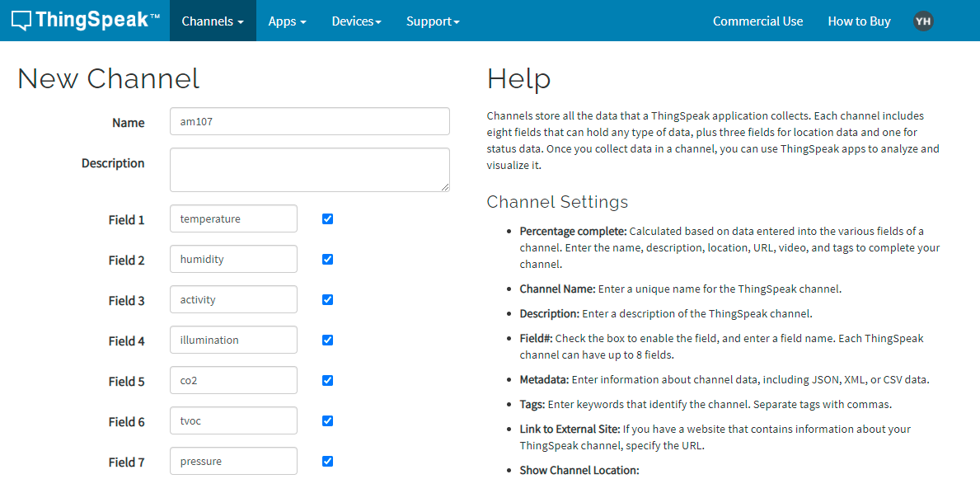Screen dimensions: 980x479
Task: Toggle the Field 3 activity checkbox
Action: (327, 299)
